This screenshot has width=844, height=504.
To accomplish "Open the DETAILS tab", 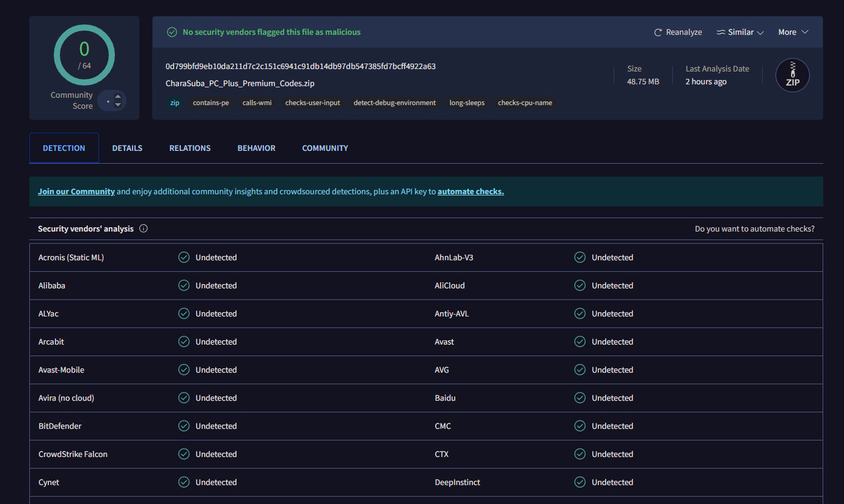I will click(x=127, y=148).
